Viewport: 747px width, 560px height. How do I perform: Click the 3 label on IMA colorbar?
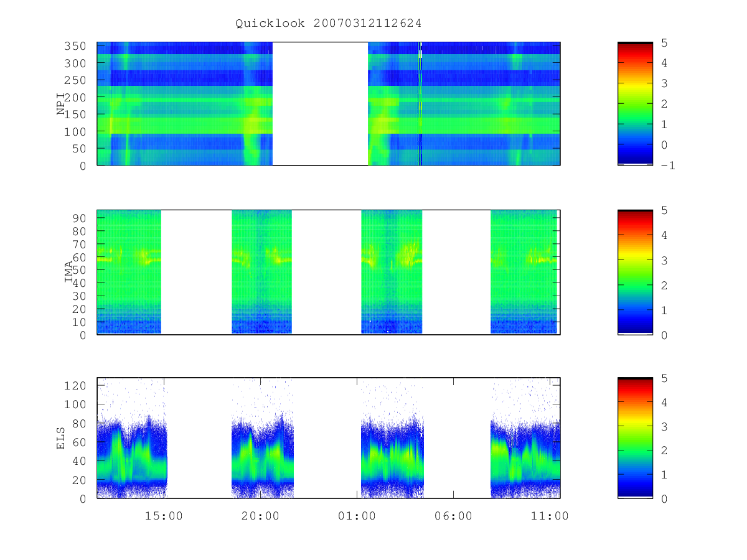pyautogui.click(x=664, y=261)
